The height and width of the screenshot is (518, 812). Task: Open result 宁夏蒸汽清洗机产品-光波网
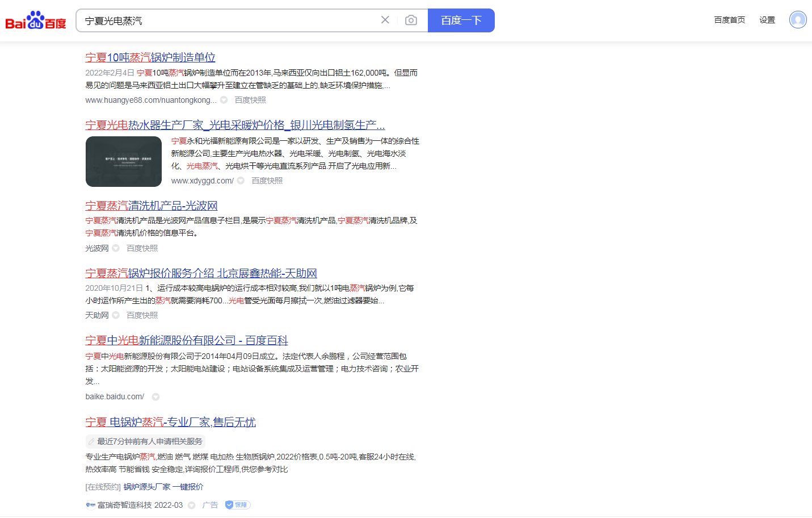(x=152, y=206)
